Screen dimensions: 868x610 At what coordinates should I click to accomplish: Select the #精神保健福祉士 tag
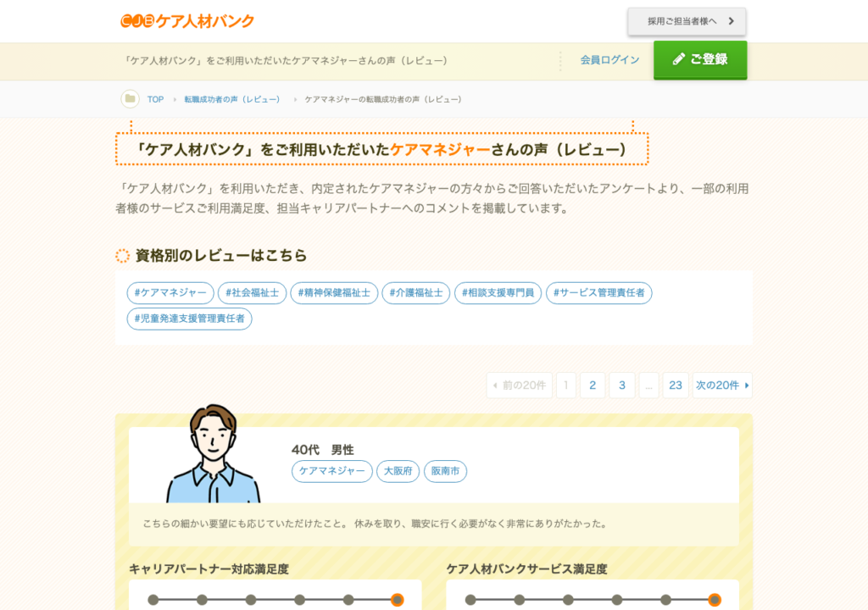click(334, 293)
